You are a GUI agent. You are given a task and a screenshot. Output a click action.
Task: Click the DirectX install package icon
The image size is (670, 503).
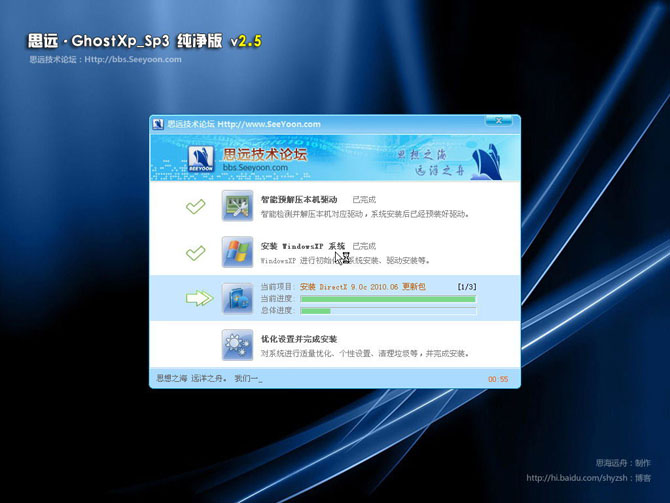tap(237, 298)
